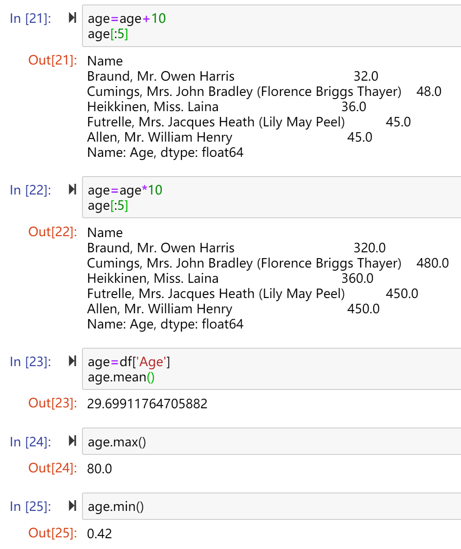Place cursor in age=age+10 code line

(126, 19)
